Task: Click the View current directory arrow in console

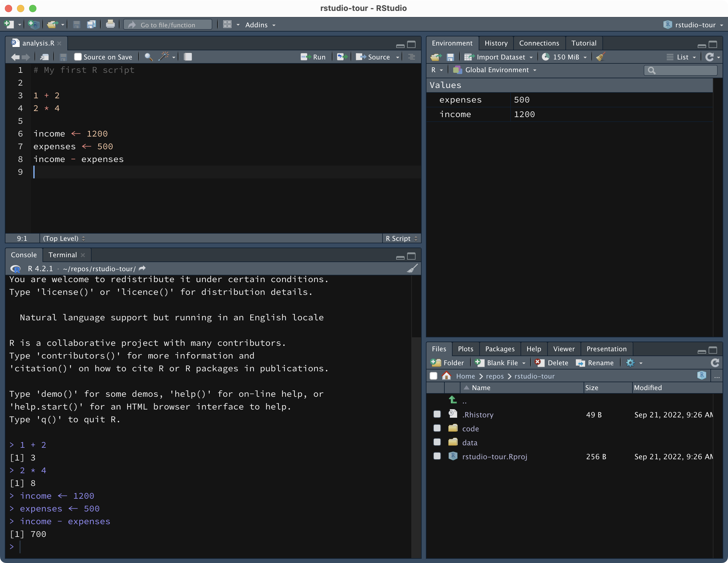Action: [x=142, y=269]
